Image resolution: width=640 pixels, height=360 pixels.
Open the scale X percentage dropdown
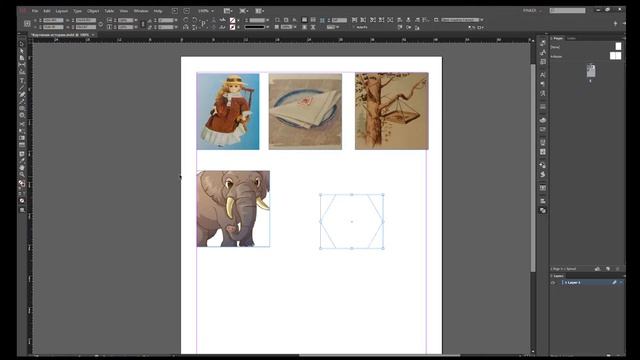coord(136,20)
